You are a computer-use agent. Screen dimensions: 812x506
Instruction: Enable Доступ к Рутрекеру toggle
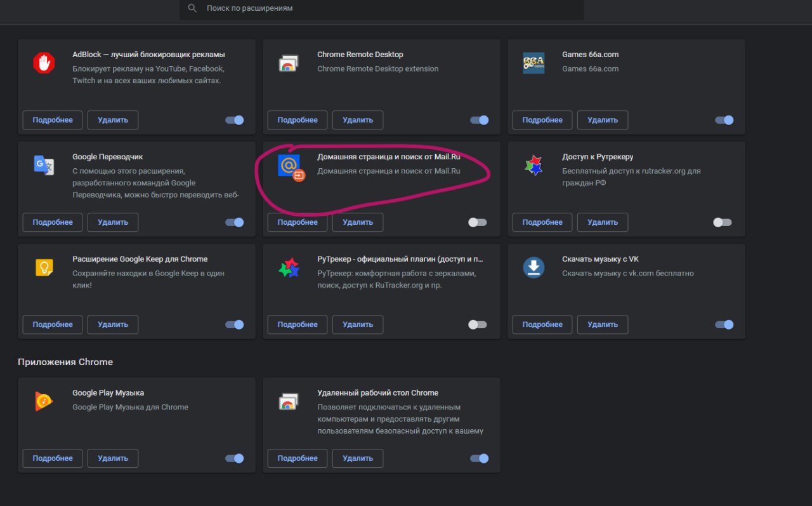coord(723,222)
